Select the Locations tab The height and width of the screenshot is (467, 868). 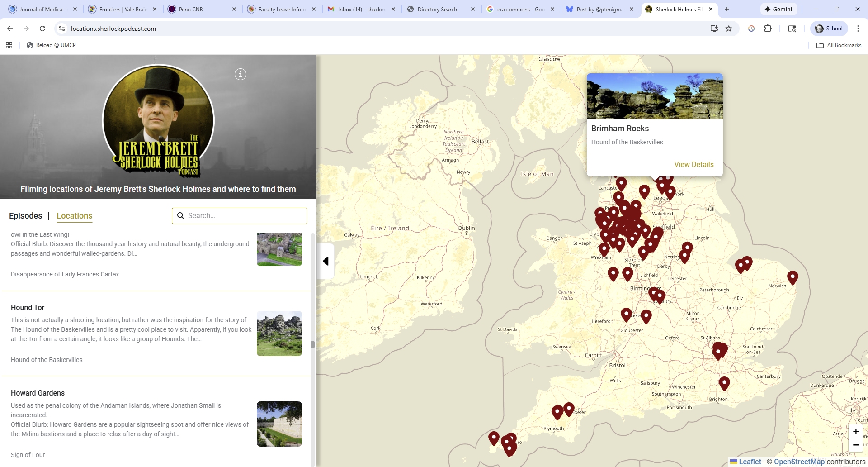pos(75,216)
